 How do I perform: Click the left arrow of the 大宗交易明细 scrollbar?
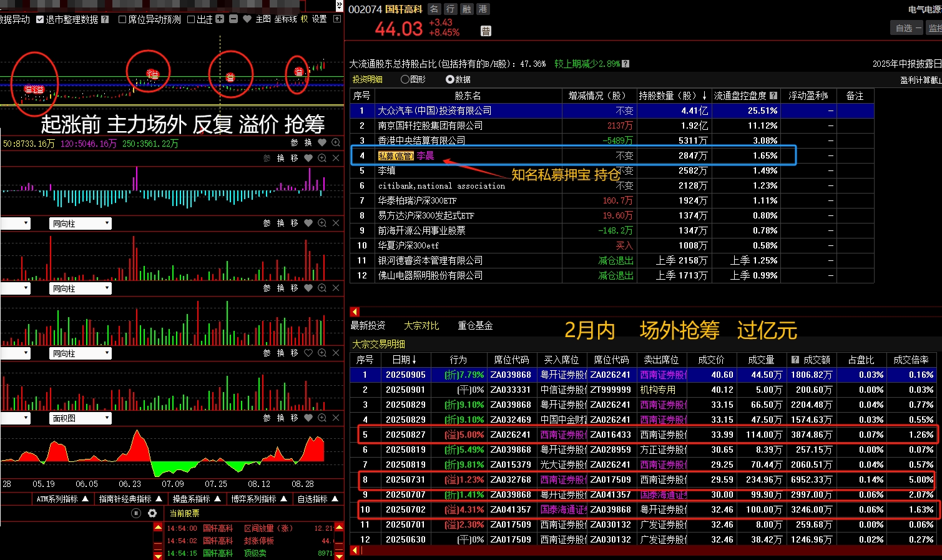[x=355, y=550]
